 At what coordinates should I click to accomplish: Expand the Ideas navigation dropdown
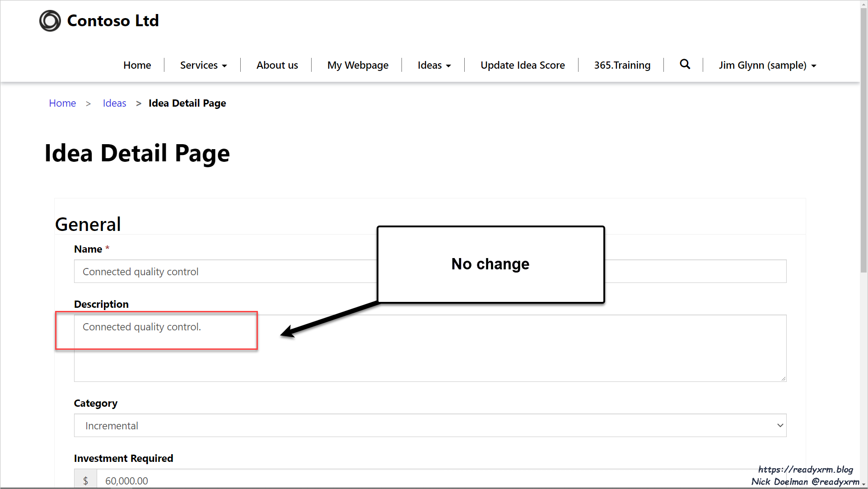pos(434,65)
